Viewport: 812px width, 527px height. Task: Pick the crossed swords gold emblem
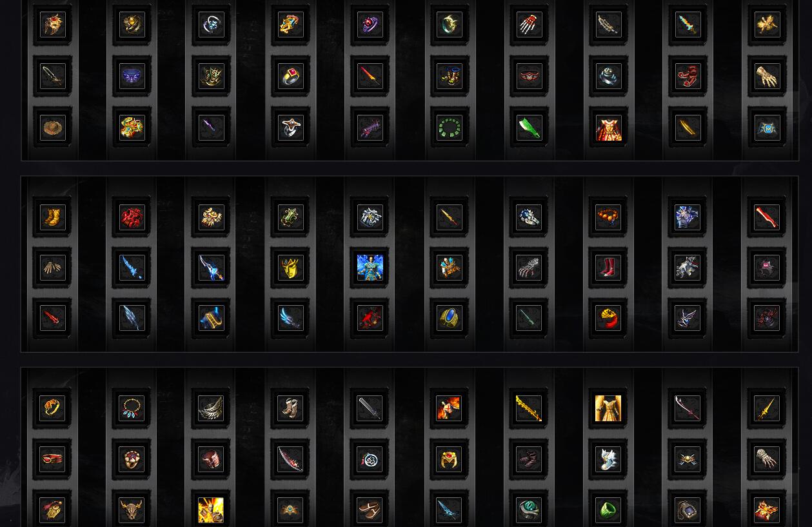pos(688,459)
